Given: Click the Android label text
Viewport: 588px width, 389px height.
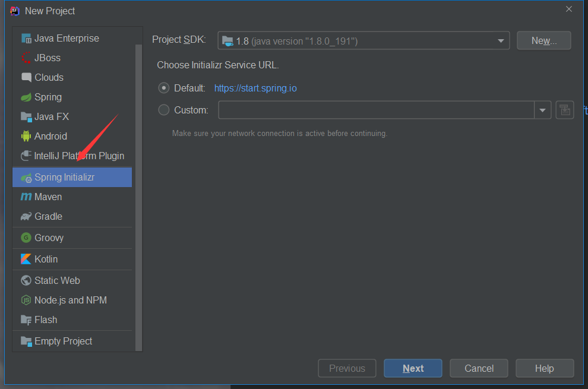Looking at the screenshot, I should (50, 136).
